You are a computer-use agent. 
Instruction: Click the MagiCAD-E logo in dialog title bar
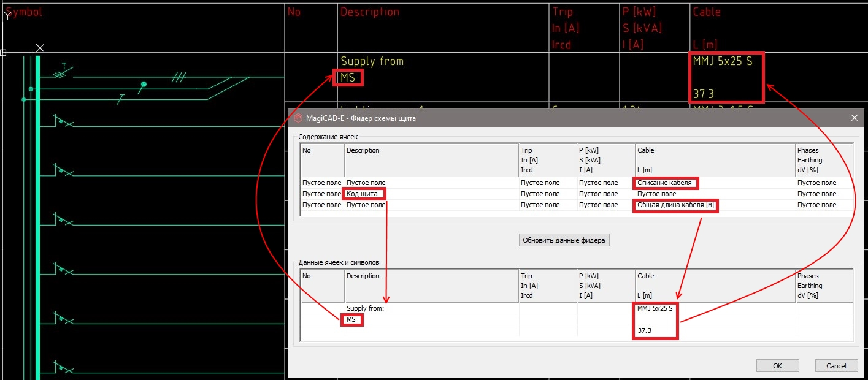pyautogui.click(x=298, y=118)
